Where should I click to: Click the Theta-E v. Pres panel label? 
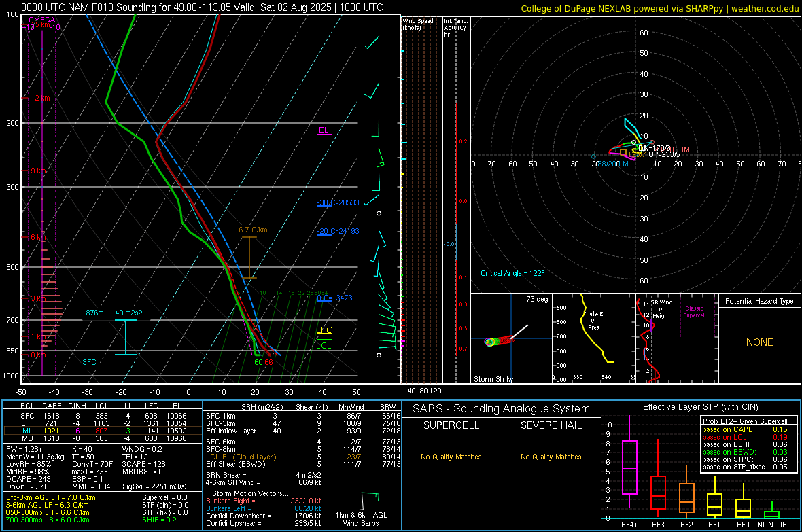pos(593,320)
